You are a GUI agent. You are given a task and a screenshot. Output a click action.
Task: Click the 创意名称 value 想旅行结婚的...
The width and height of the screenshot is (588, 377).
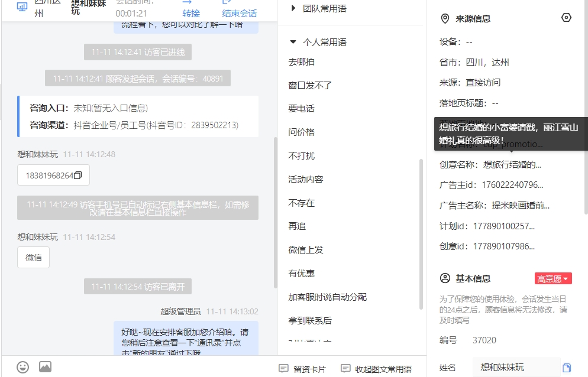tap(512, 164)
